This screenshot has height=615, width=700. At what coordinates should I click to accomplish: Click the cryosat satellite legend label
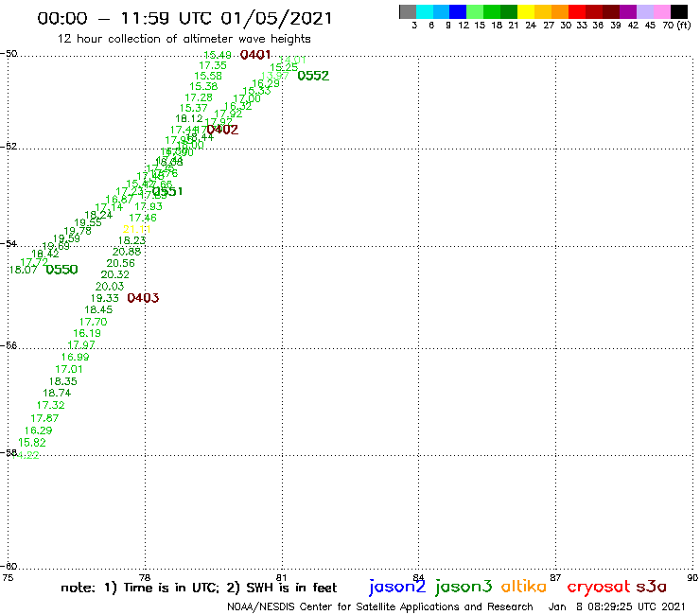tap(598, 587)
